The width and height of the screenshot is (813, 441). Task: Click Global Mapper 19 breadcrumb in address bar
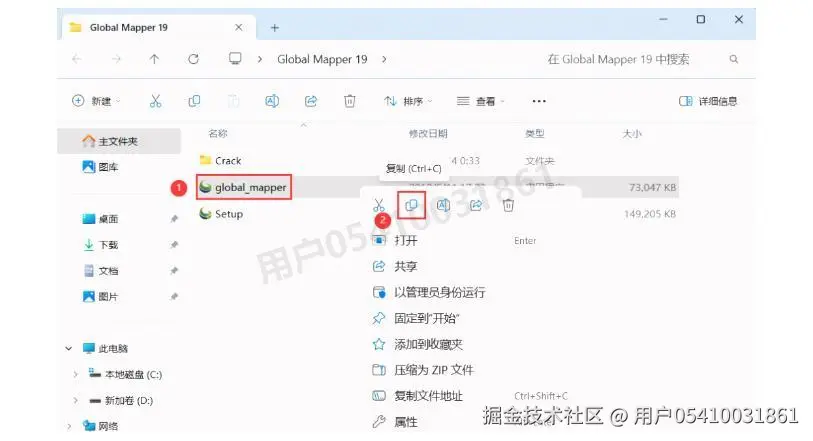point(323,59)
